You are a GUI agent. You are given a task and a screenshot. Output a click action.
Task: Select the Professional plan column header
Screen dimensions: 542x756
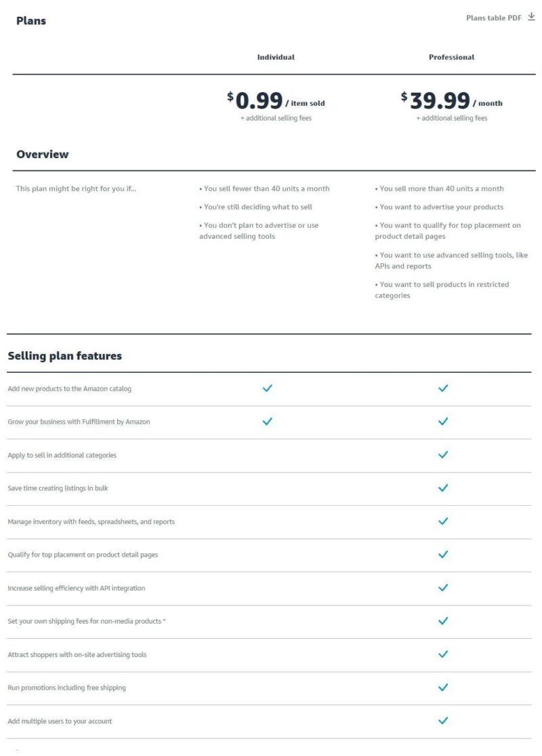(x=451, y=57)
